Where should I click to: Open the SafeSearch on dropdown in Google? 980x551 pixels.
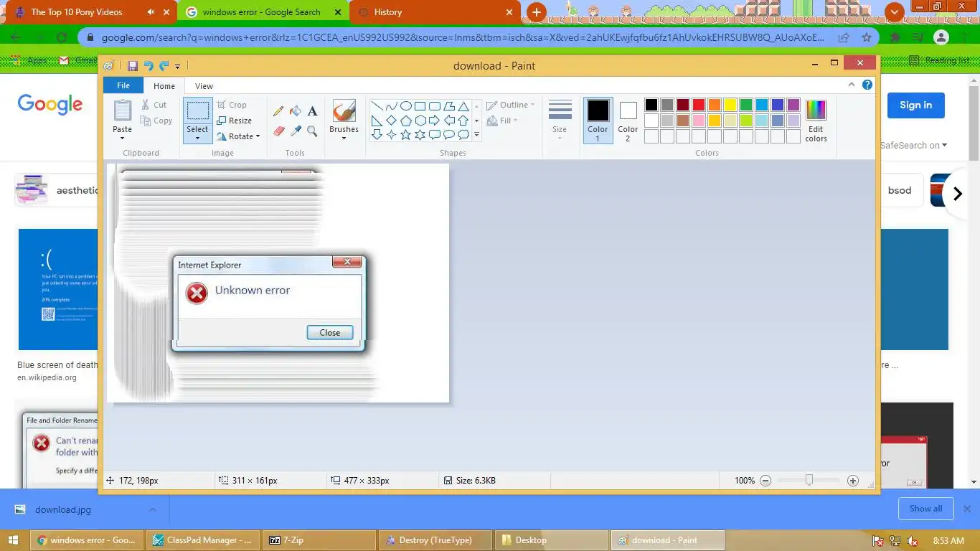point(913,145)
